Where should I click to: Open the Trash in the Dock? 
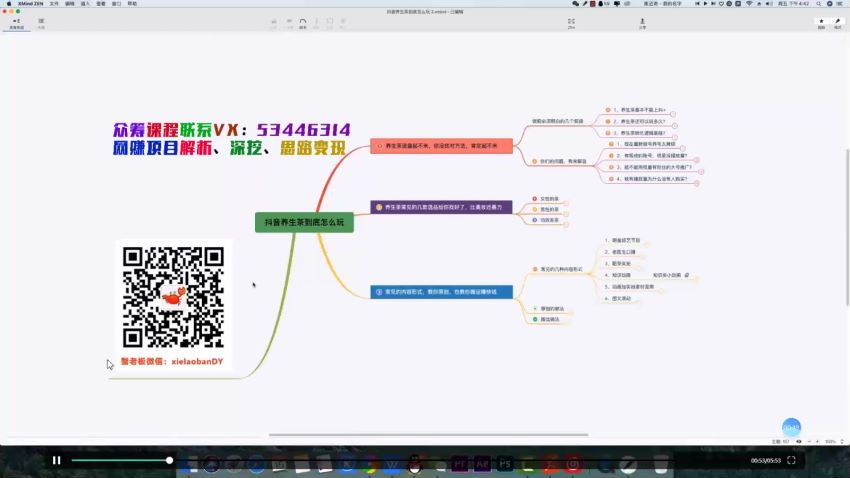click(661, 464)
